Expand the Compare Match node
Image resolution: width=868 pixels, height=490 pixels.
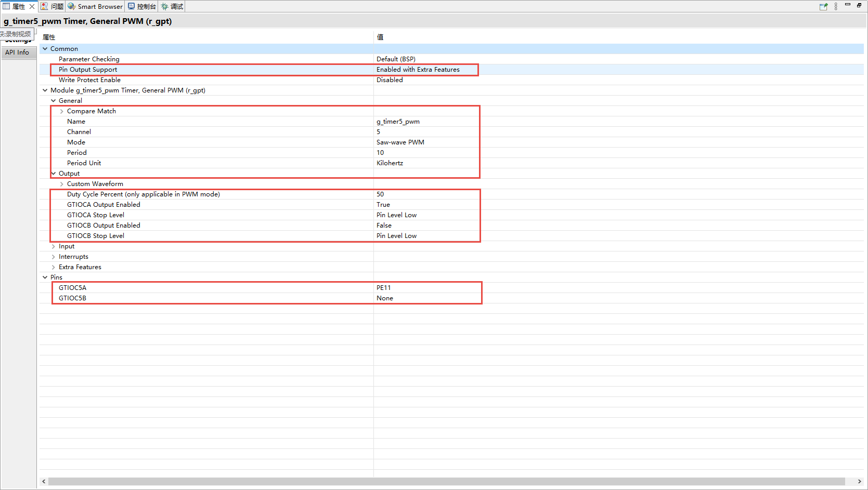coord(61,111)
